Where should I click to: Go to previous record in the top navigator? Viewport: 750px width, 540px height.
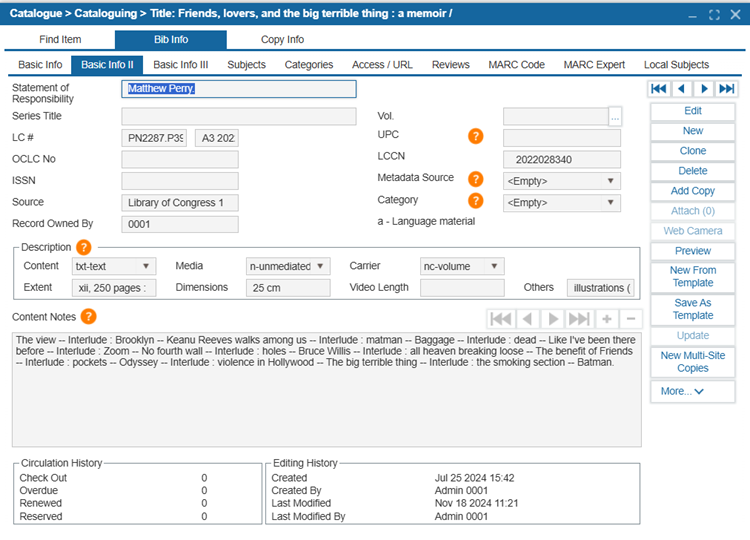coord(682,88)
